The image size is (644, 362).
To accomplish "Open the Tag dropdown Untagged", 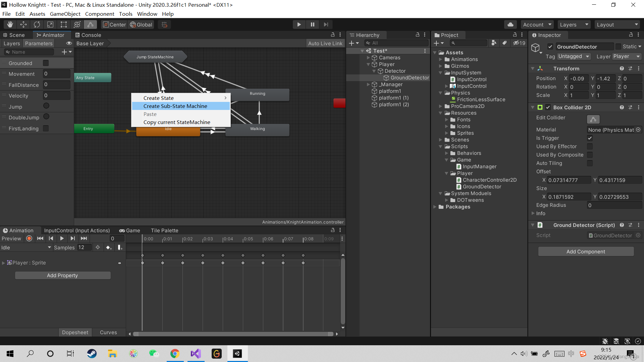I will coord(574,56).
